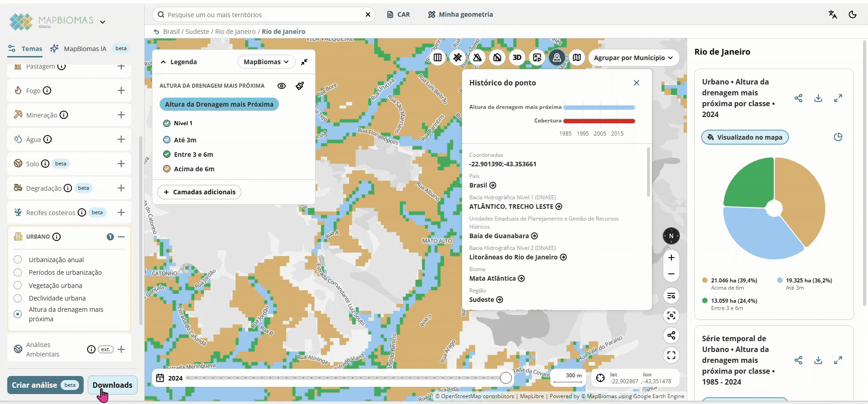868x404 pixels.
Task: Switch to the Temas tab
Action: pyautogui.click(x=25, y=49)
